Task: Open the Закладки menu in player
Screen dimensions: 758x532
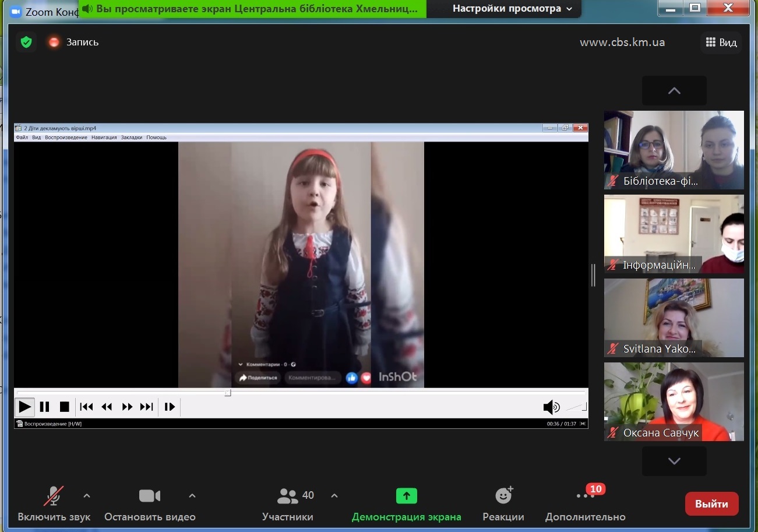Action: pos(131,138)
